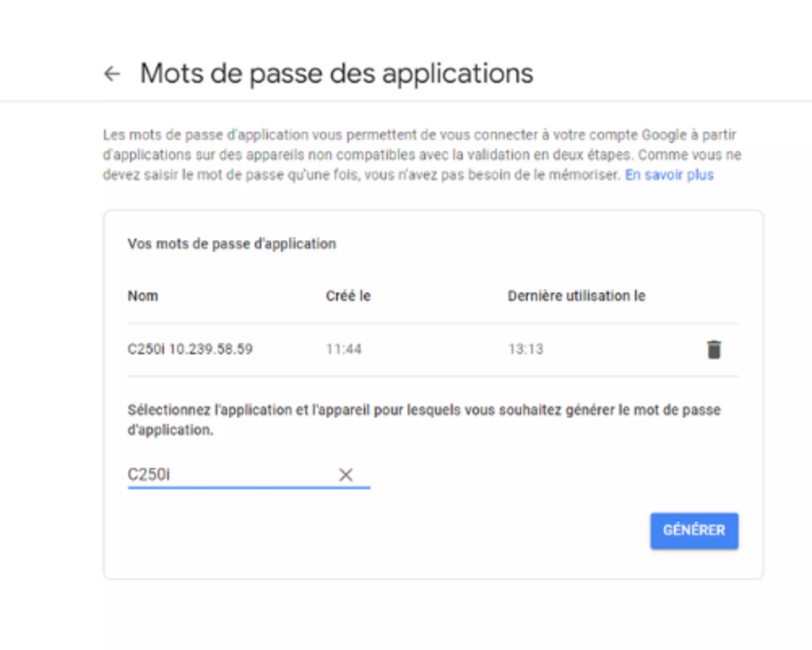Clear the C250i name field with the X
The height and width of the screenshot is (650, 812).
[345, 475]
